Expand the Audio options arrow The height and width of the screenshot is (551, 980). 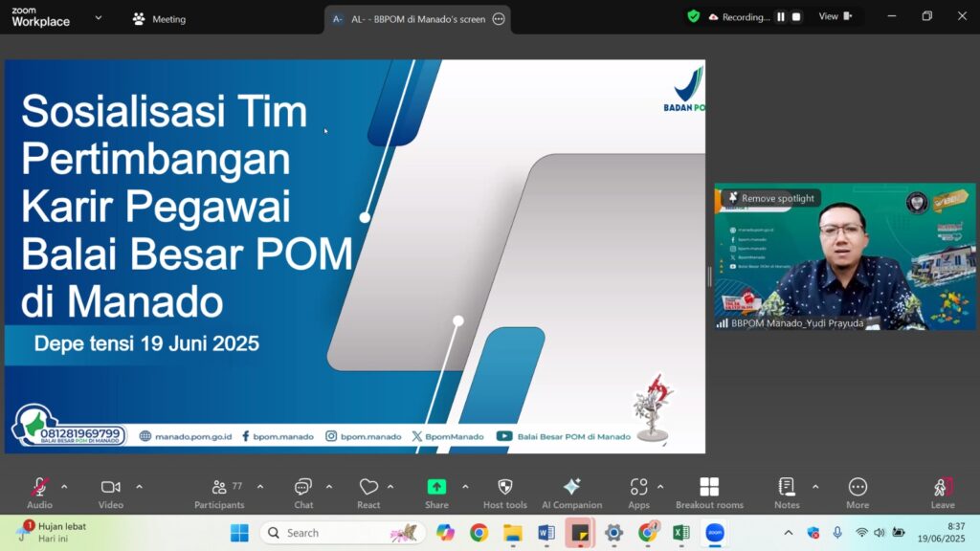pyautogui.click(x=64, y=487)
